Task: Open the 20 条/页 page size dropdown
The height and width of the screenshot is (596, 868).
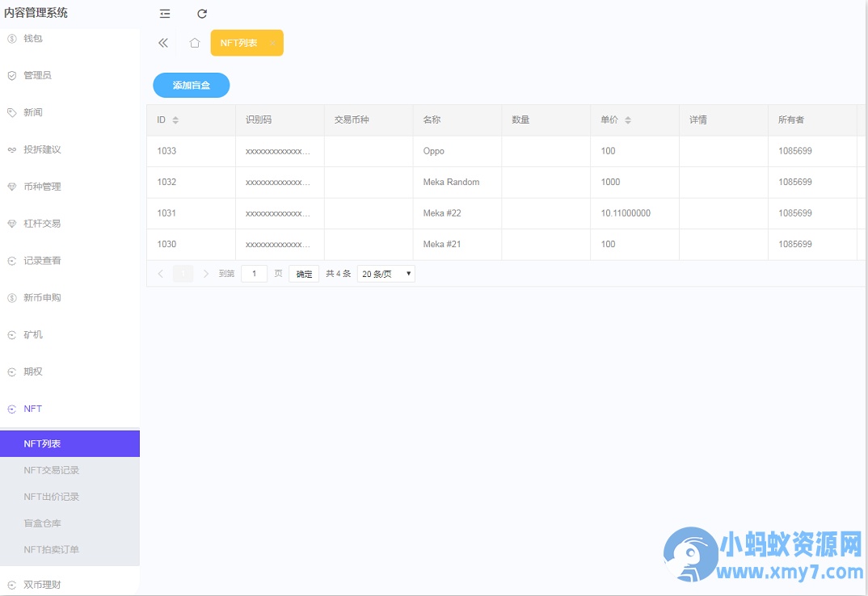Action: 386,274
